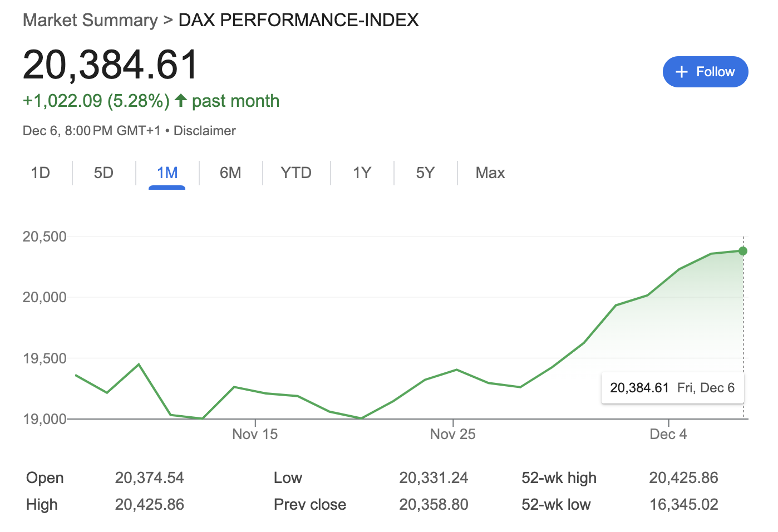Select the 1M time range tab
The height and width of the screenshot is (532, 778).
167,173
